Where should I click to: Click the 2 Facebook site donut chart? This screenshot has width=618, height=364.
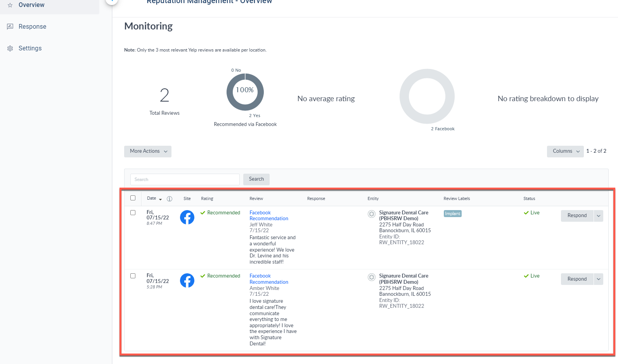pos(427,97)
